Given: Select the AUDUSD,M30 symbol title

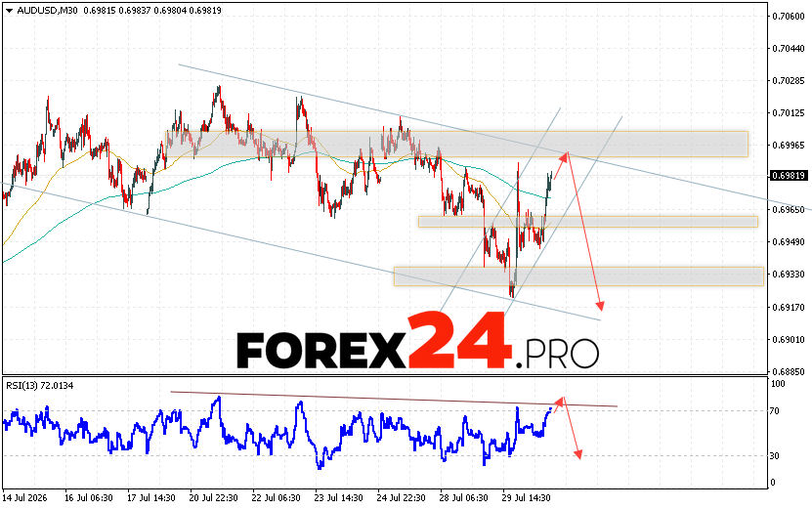Looking at the screenshot, I should point(47,11).
